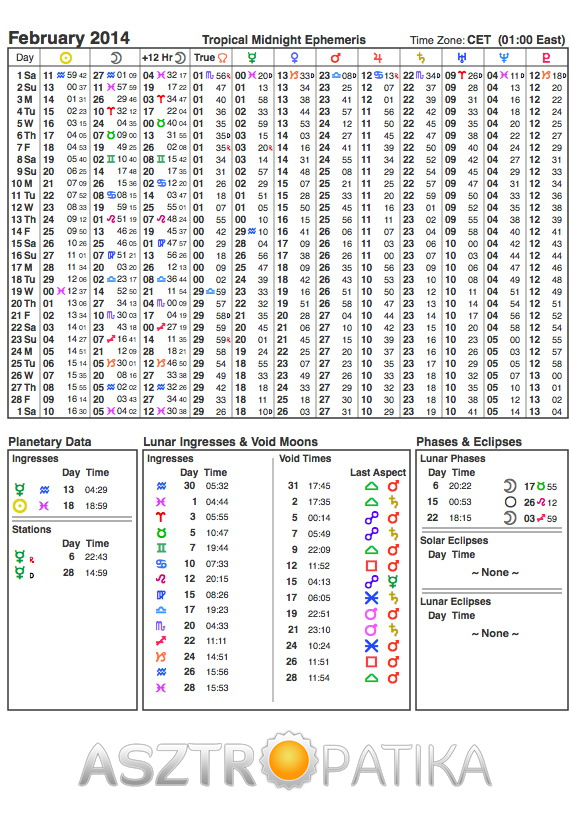The width and height of the screenshot is (570, 817).
Task: Click the Pluto glyph column header
Action: (547, 57)
